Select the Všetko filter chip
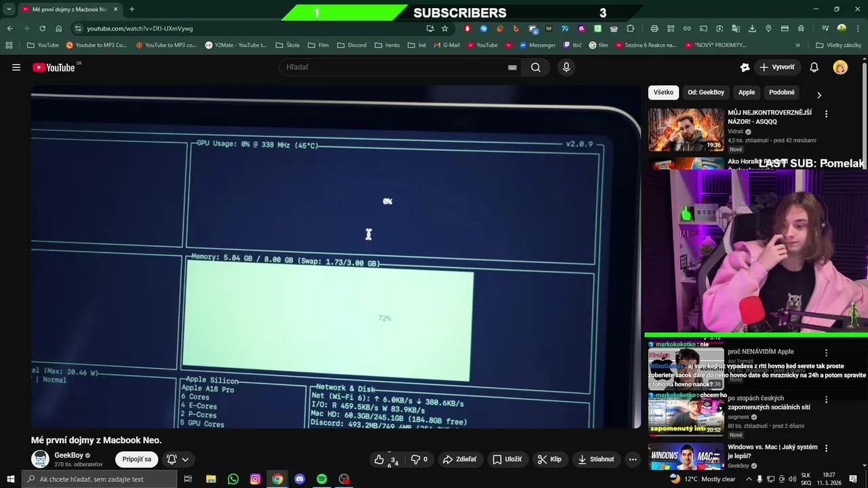The height and width of the screenshot is (488, 868). (x=663, y=92)
